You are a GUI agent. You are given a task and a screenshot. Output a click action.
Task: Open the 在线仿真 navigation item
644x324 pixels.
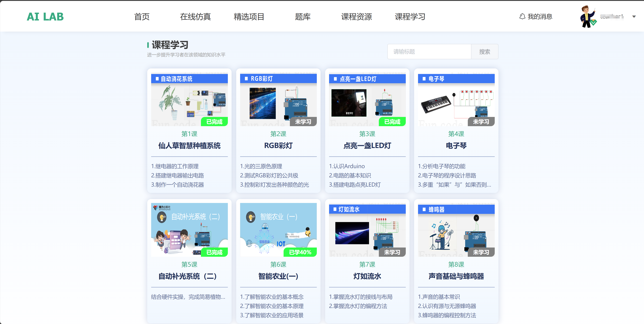point(195,17)
